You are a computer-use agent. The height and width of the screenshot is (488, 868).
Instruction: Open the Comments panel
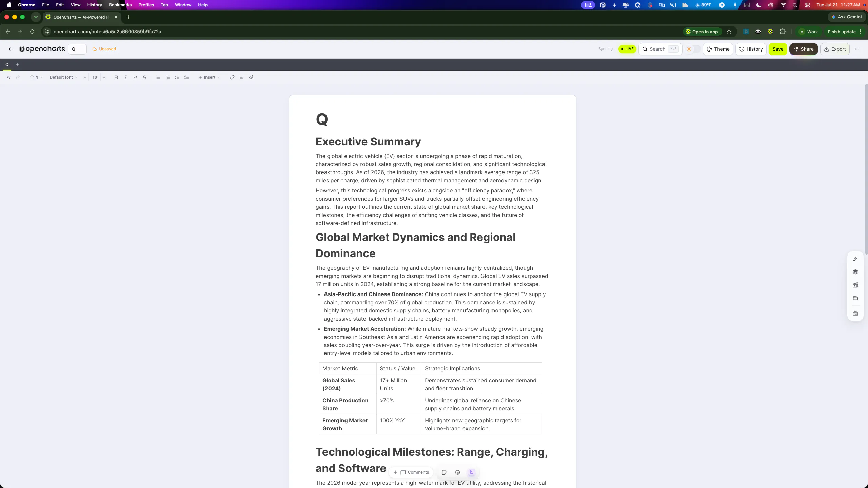click(x=414, y=472)
